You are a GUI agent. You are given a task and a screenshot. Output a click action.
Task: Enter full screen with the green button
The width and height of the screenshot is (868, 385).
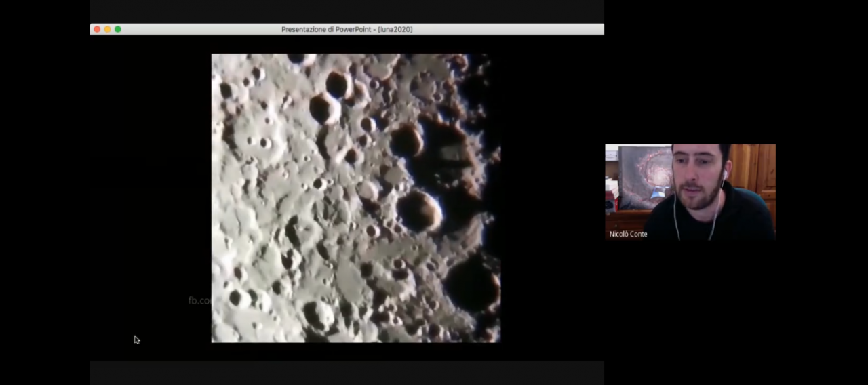[118, 29]
